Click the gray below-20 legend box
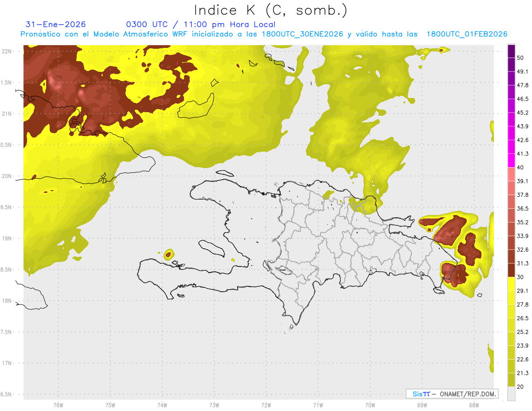Viewport: 532px width, 411px height. click(511, 394)
